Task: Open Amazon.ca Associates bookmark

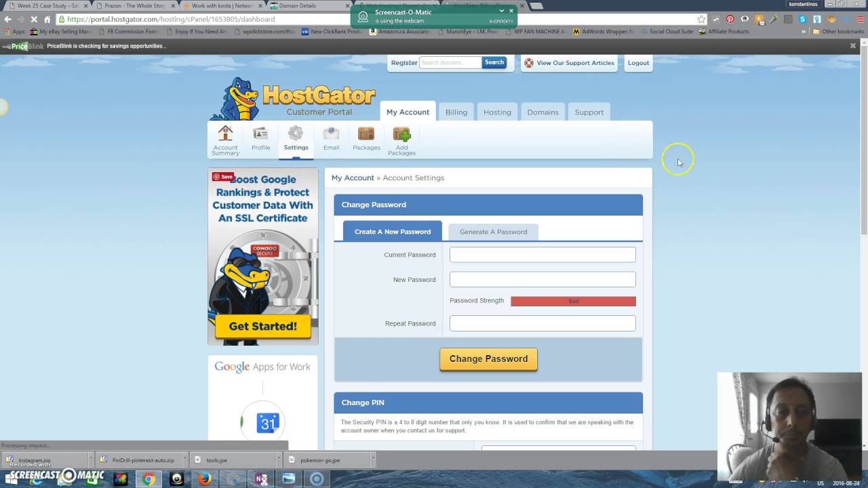Action: (x=400, y=31)
